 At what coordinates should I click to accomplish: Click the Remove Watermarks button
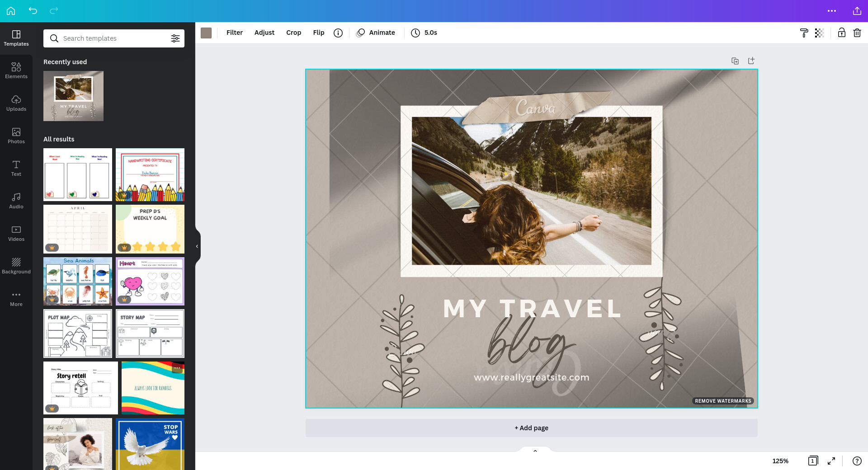click(722, 401)
